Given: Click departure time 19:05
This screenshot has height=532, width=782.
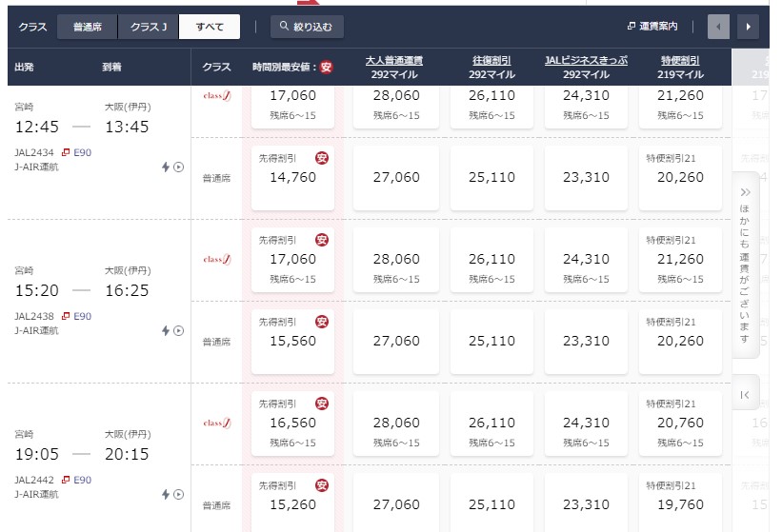Looking at the screenshot, I should [37, 454].
